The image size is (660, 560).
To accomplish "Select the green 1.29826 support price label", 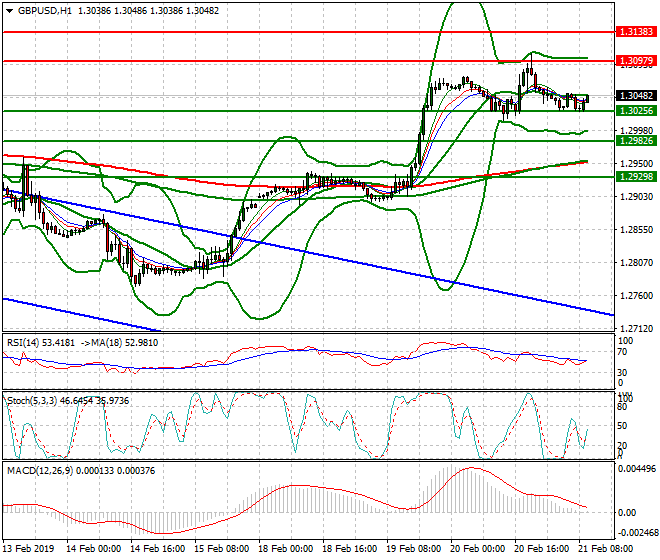I will pos(636,141).
